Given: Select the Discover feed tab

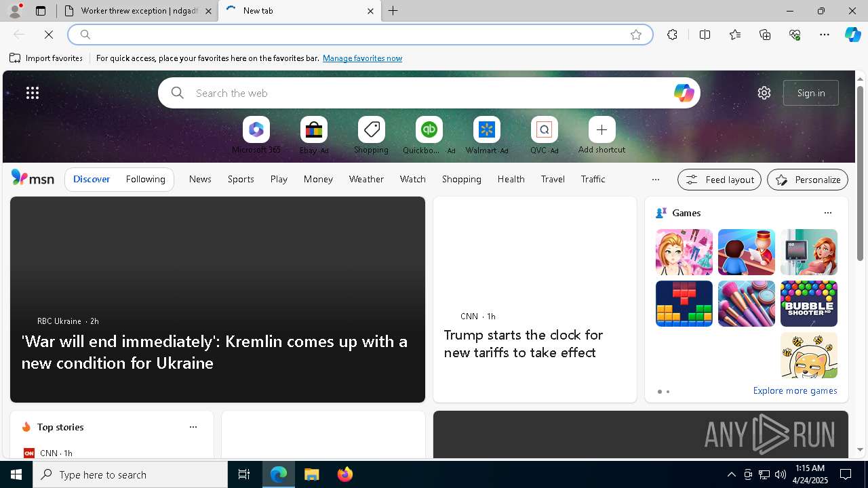Looking at the screenshot, I should tap(92, 179).
